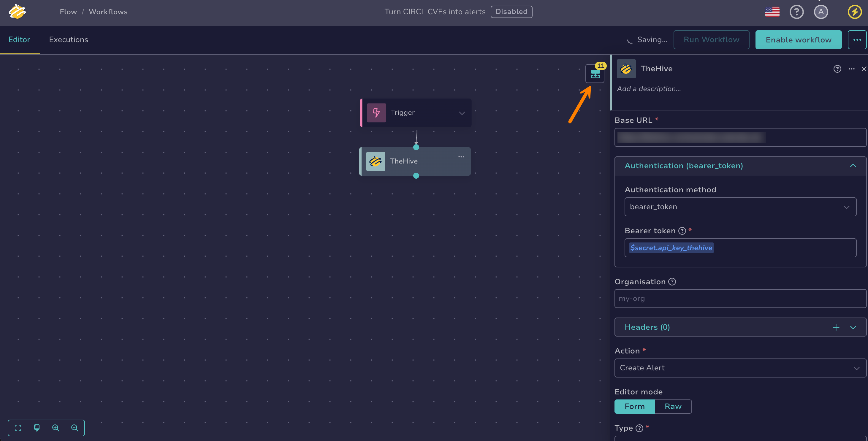Zoom in on the workflow canvas

56,428
